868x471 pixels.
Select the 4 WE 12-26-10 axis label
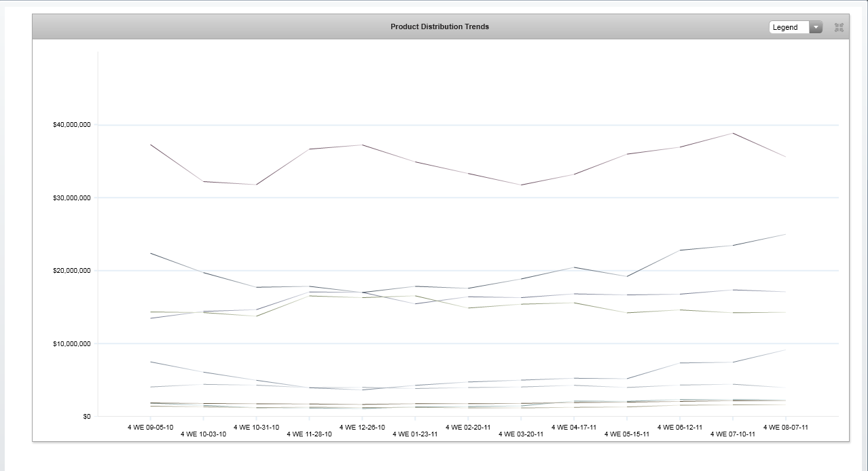362,428
